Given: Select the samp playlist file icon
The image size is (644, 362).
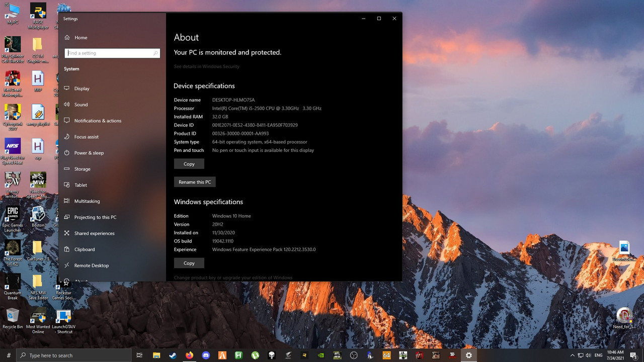Looking at the screenshot, I should pyautogui.click(x=38, y=116).
